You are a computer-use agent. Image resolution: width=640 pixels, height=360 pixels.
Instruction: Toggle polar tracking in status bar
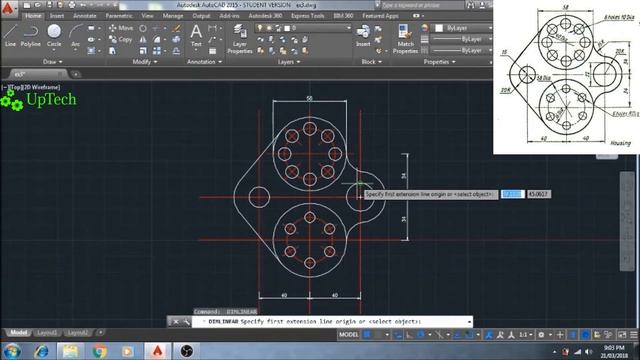click(x=420, y=335)
